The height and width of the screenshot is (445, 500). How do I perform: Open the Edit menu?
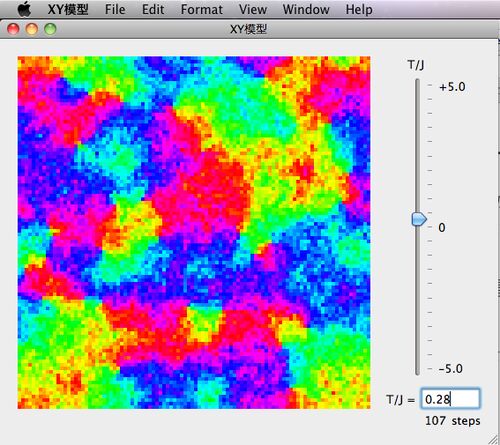[x=153, y=9]
